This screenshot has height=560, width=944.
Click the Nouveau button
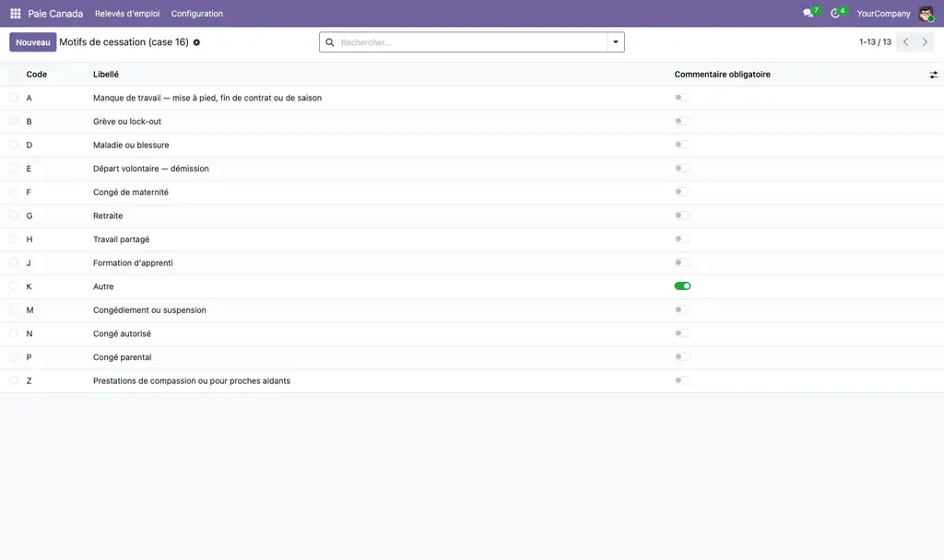(x=33, y=42)
